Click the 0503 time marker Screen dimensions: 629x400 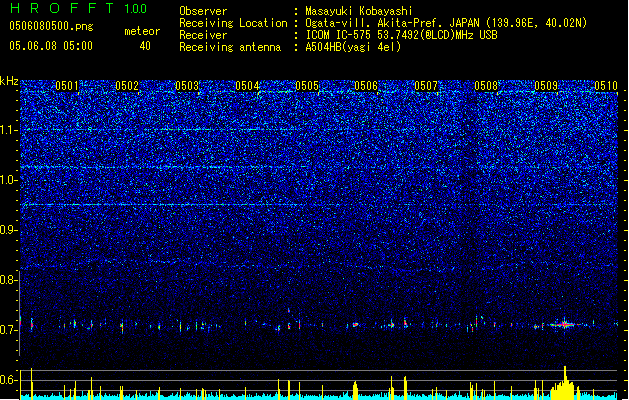click(187, 86)
